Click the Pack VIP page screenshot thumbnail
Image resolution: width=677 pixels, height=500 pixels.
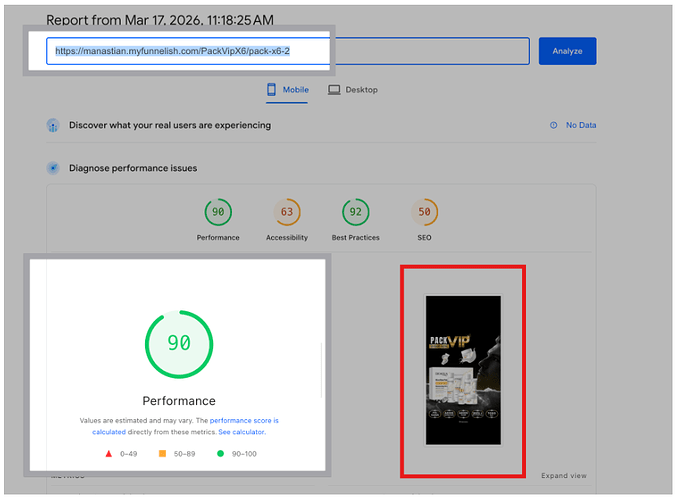(x=462, y=370)
